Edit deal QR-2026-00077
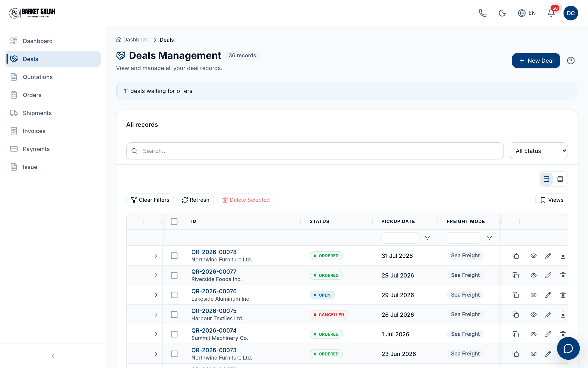Viewport: 588px width, 368px height. click(548, 275)
